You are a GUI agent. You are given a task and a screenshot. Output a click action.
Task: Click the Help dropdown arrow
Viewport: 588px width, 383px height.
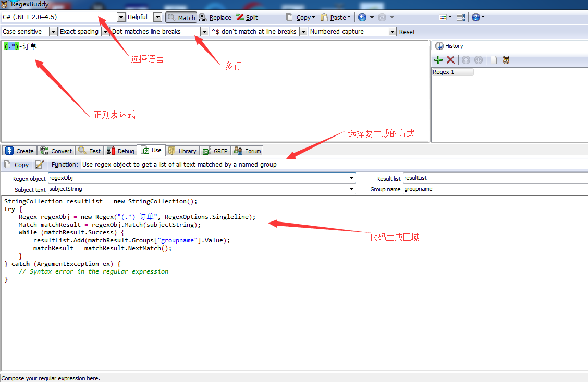pyautogui.click(x=483, y=17)
